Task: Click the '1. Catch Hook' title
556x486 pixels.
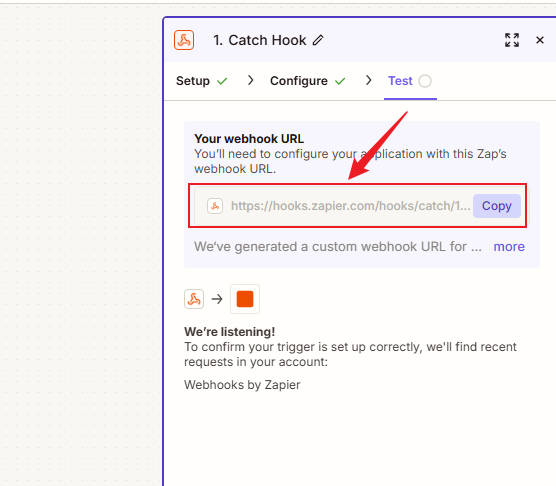Action: coord(260,40)
